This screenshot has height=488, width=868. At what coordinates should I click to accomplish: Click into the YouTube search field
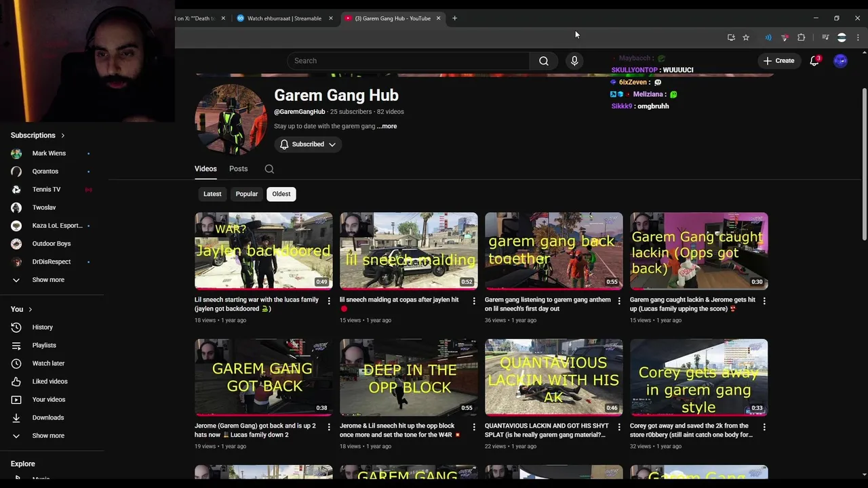click(x=408, y=61)
